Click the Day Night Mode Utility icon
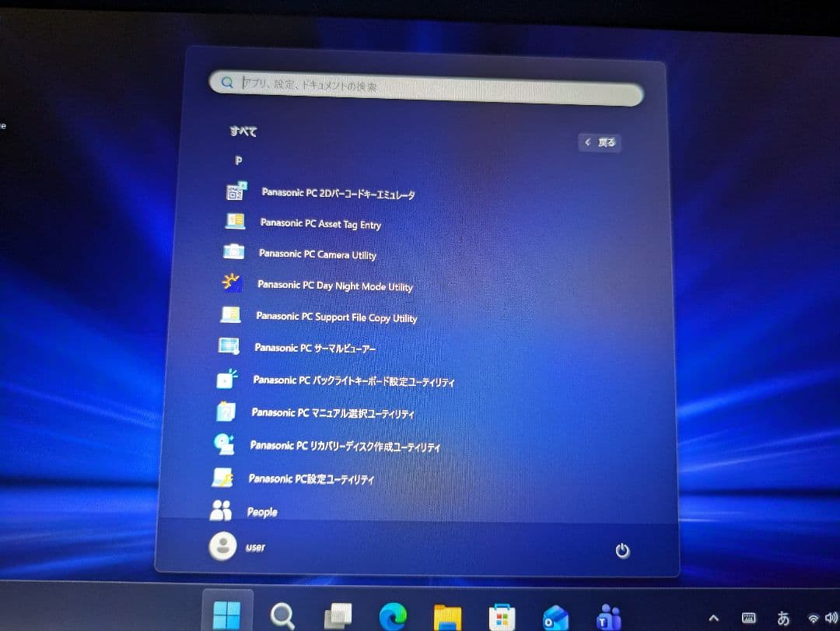The width and height of the screenshot is (840, 631). point(232,282)
